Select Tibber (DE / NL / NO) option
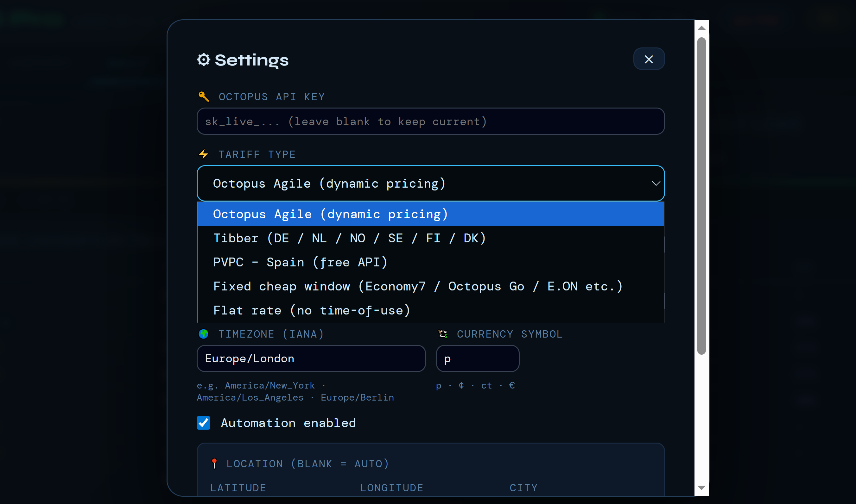856x504 pixels. click(430, 238)
